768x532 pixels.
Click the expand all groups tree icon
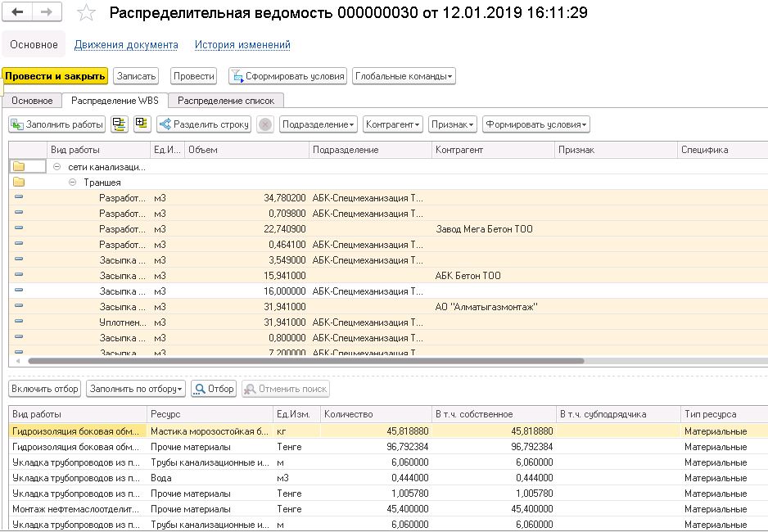(142, 124)
